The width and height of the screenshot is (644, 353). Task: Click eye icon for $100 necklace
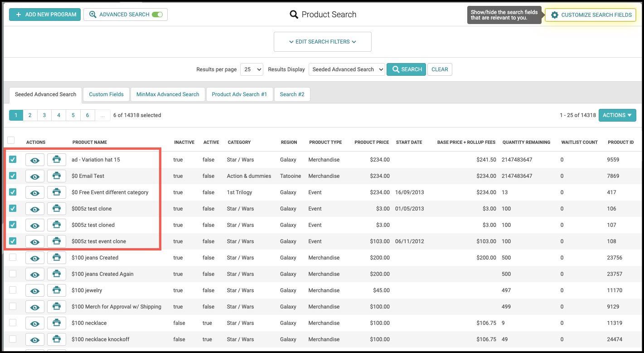pyautogui.click(x=35, y=323)
